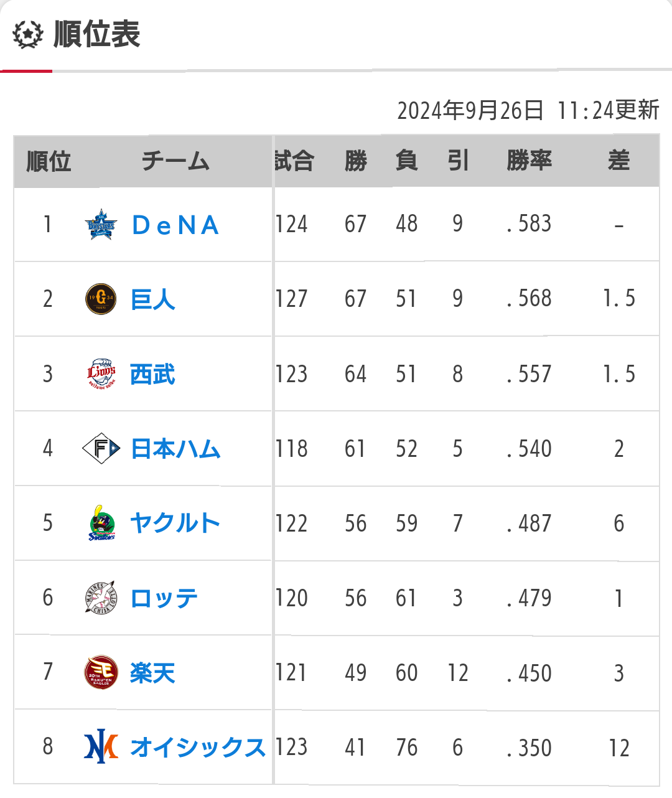
Task: Open the DeNA team link
Action: coord(175,225)
